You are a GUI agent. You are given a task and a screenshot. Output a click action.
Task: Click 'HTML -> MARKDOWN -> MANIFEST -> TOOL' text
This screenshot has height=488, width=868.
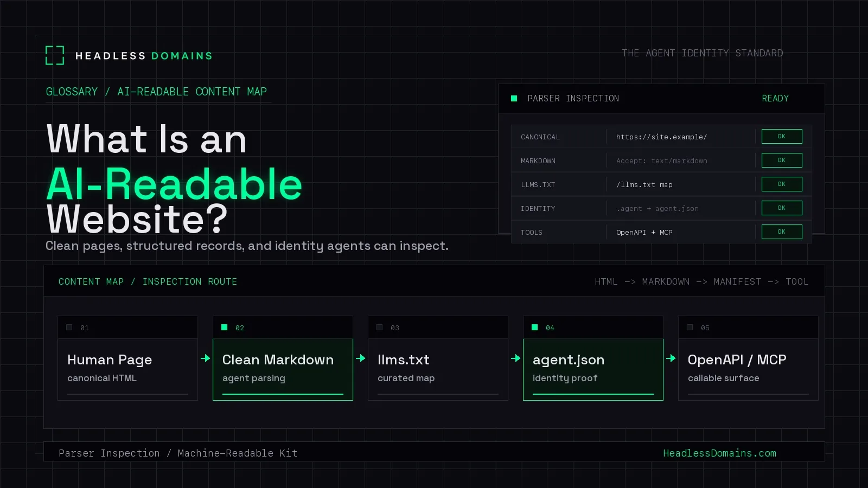tap(701, 281)
